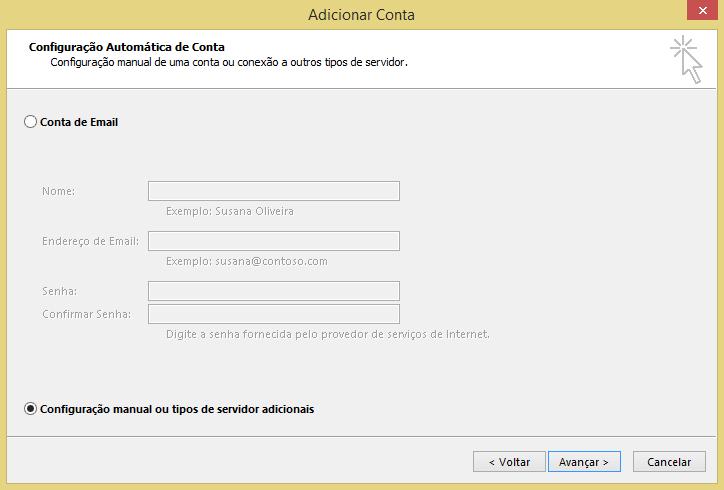The image size is (724, 490).
Task: Click inside the Nome text field
Action: (274, 191)
